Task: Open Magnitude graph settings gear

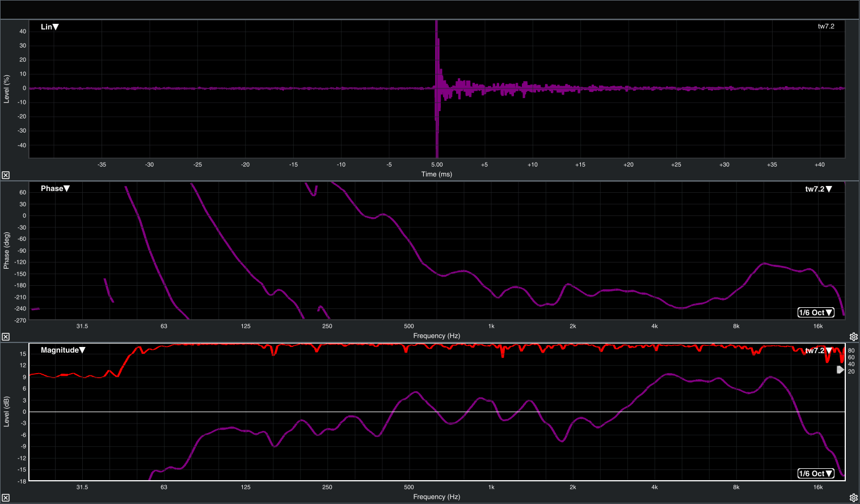Action: tap(853, 498)
